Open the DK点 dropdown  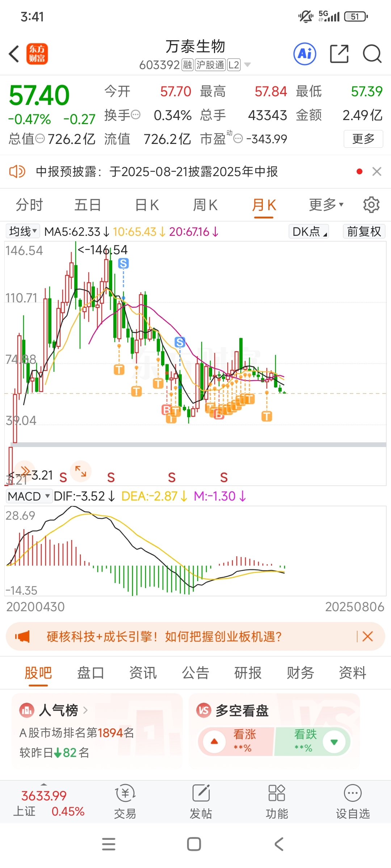point(309,231)
